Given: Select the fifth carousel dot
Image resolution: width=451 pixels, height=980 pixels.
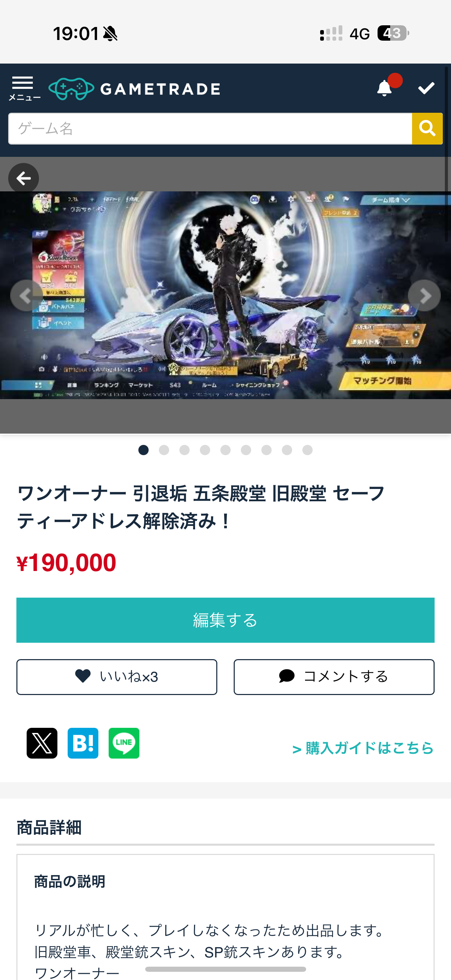Looking at the screenshot, I should (x=225, y=450).
